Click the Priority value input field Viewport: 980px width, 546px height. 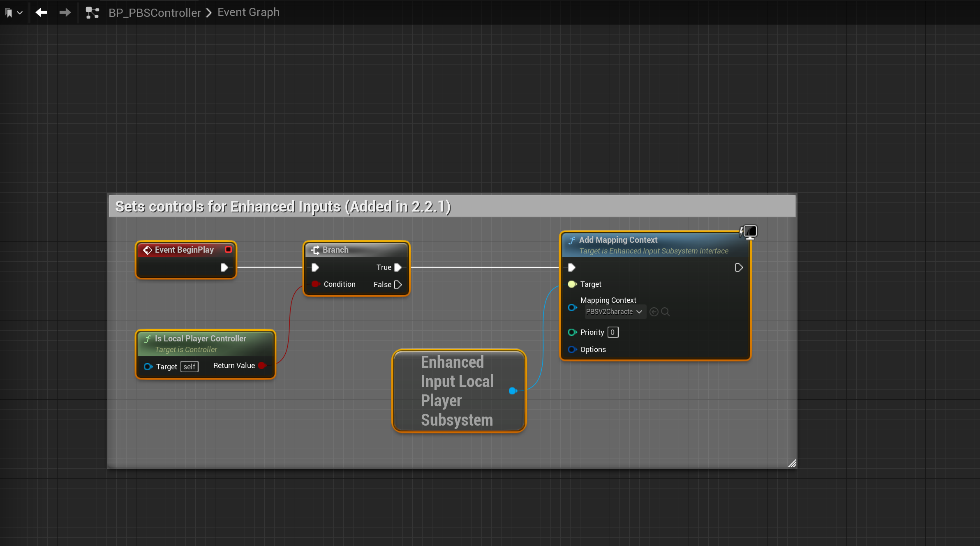pos(612,332)
